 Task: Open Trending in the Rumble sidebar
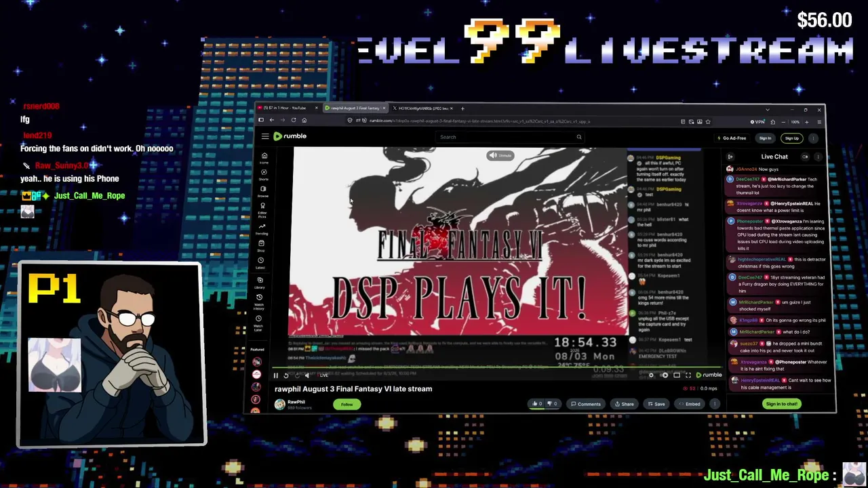(262, 228)
